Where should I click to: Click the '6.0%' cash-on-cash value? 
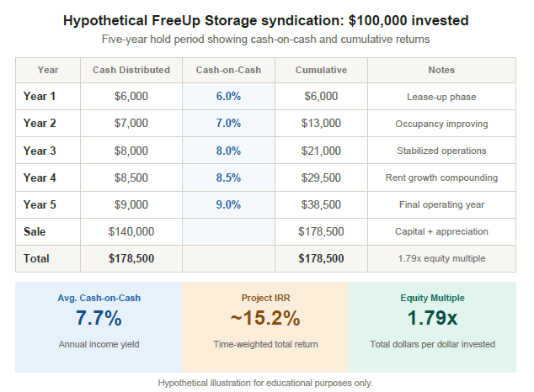[x=228, y=96]
